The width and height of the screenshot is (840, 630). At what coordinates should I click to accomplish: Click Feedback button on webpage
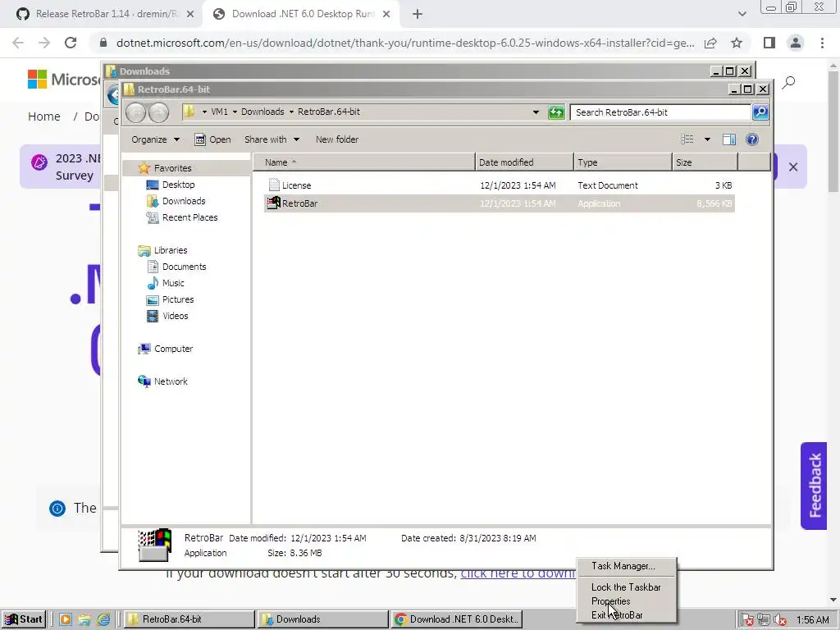(x=814, y=486)
